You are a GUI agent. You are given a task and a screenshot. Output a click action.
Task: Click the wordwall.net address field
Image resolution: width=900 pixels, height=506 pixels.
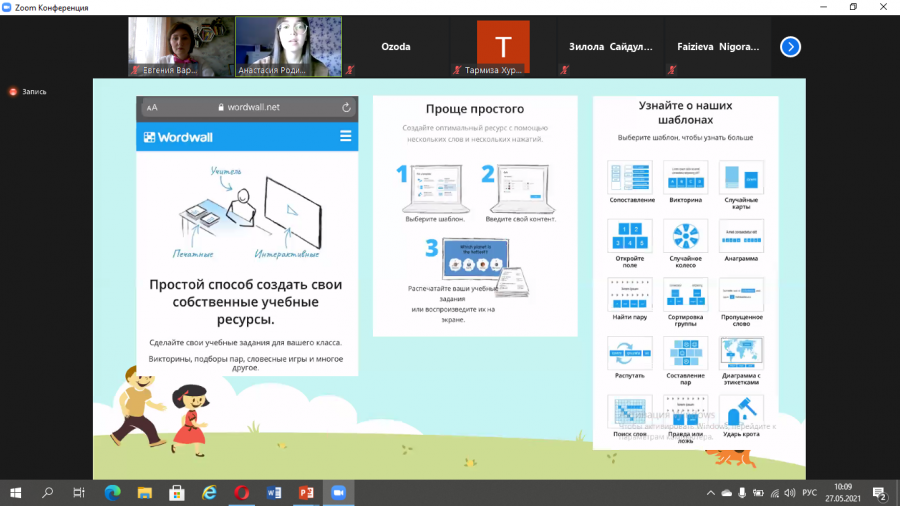[x=248, y=107]
